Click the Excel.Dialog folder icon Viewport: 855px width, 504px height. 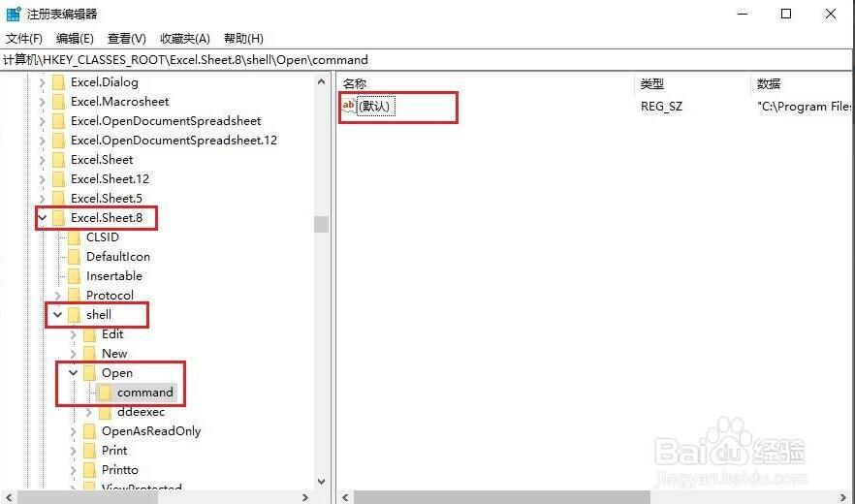pos(58,82)
